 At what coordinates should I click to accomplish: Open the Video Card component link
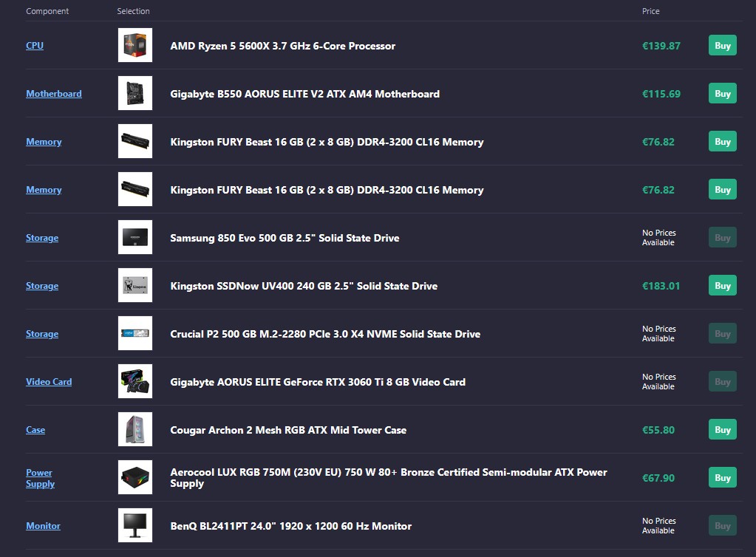[49, 382]
